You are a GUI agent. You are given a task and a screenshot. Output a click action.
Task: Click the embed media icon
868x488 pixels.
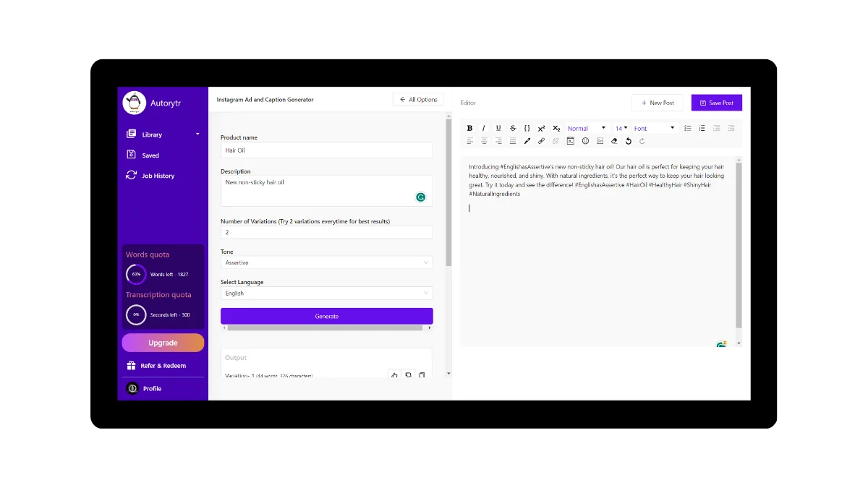point(570,141)
